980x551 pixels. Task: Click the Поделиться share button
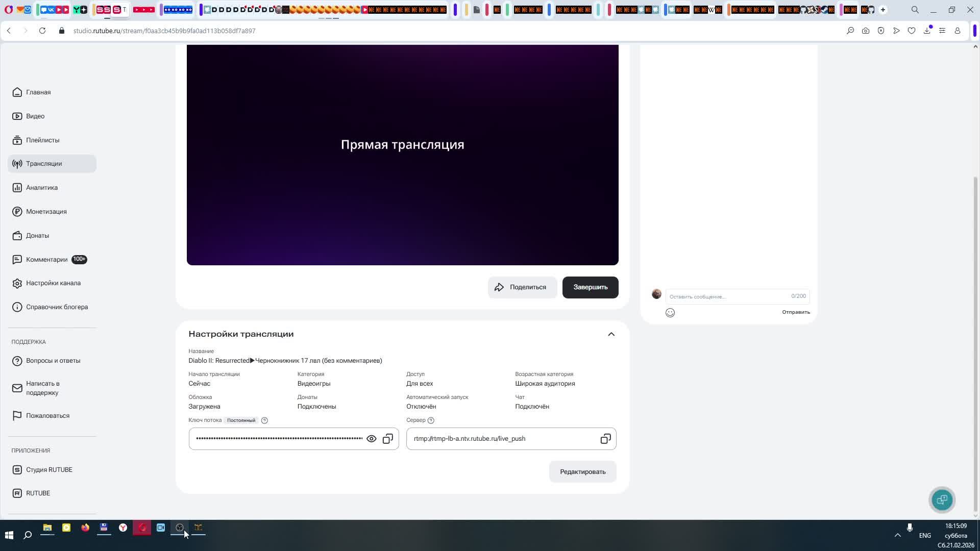point(522,287)
